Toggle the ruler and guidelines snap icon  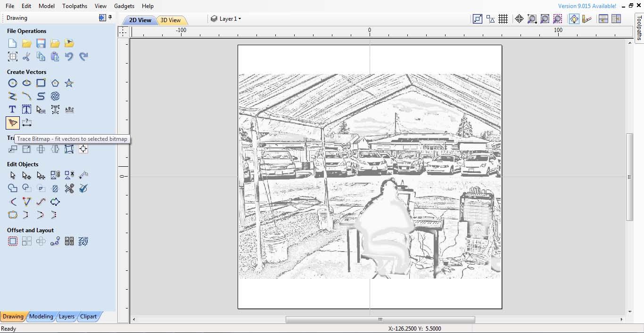pyautogui.click(x=586, y=19)
